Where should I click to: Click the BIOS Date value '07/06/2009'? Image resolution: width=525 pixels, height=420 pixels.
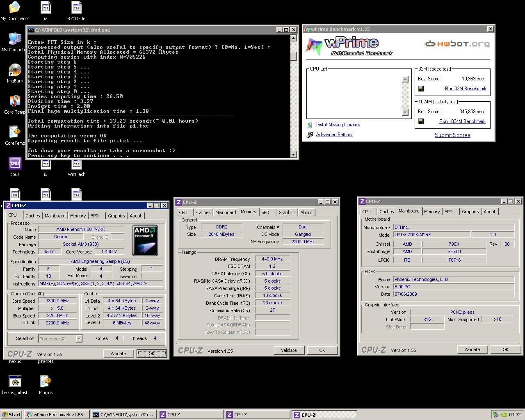coord(454,294)
